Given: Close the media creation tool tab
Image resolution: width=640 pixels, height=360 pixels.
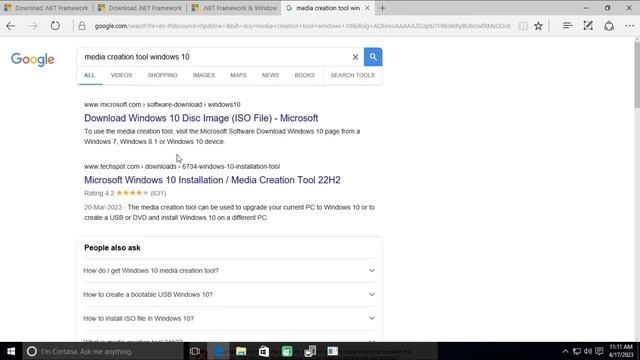Looking at the screenshot, I should pyautogui.click(x=367, y=8).
